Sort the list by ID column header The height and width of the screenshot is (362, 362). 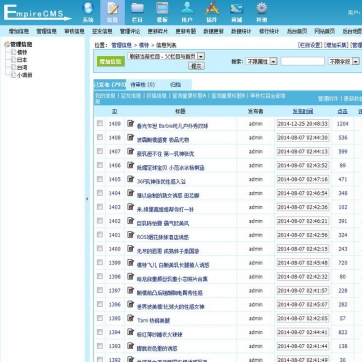click(115, 111)
